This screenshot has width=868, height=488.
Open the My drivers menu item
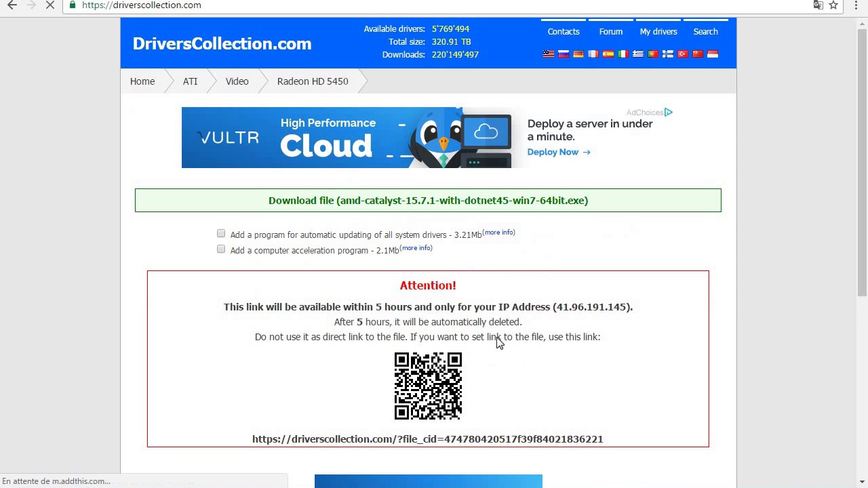pos(658,32)
